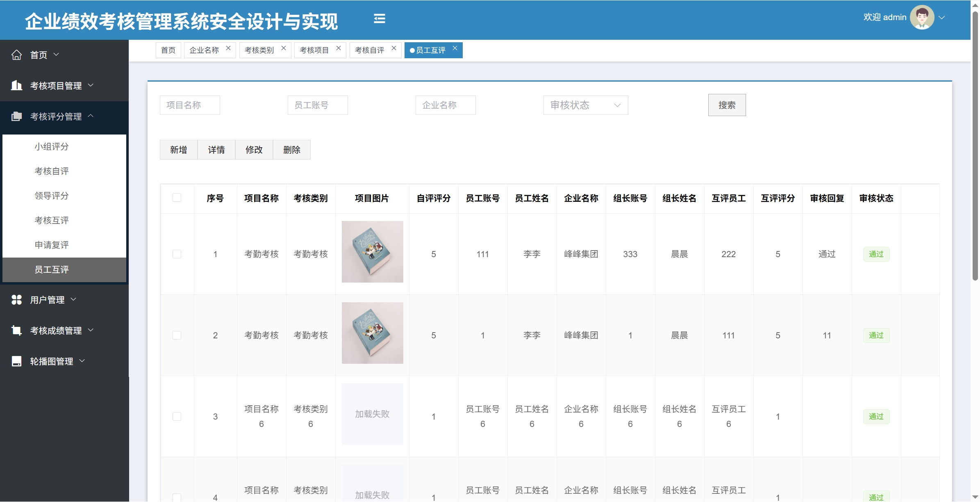The image size is (980, 502).
Task: Click row 3 加载失败 image placeholder
Action: [x=373, y=414]
